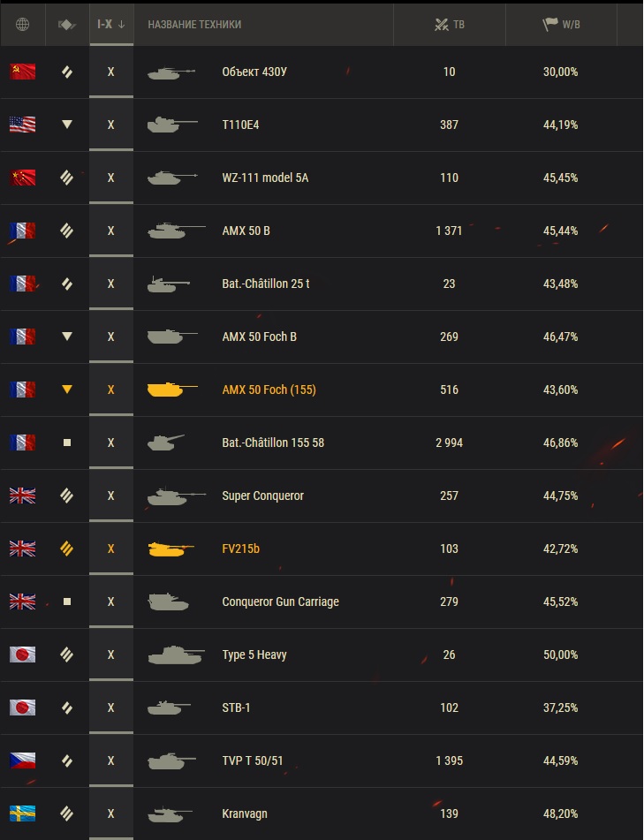The height and width of the screenshot is (840, 644).
Task: Click the STB-1 medium tank class icon
Action: 67,708
